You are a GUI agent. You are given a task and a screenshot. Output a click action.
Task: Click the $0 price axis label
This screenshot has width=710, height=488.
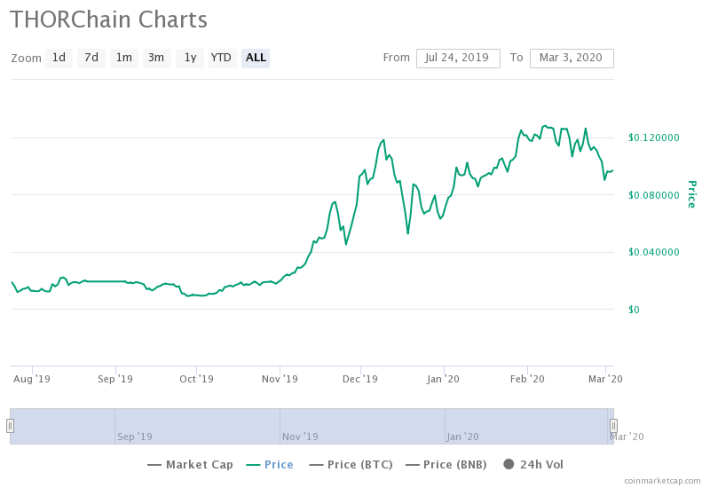tap(634, 310)
